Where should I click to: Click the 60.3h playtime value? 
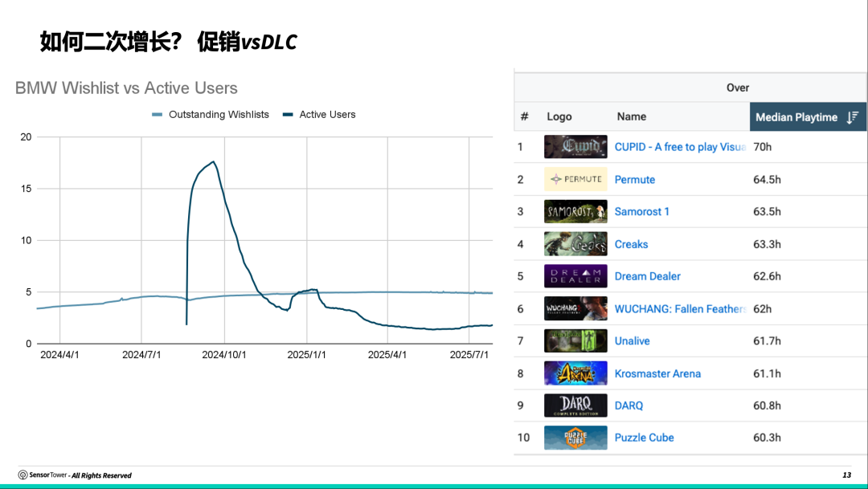click(x=767, y=438)
